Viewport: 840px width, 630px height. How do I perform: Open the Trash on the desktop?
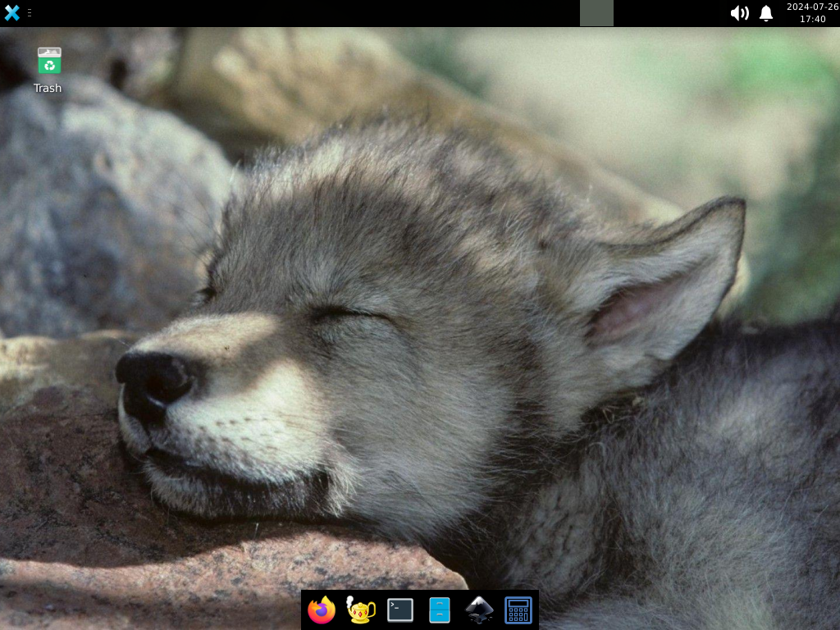(48, 62)
